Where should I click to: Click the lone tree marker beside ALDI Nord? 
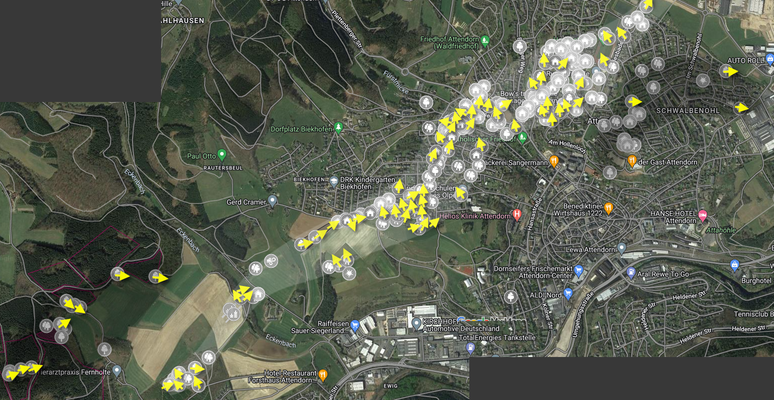tap(511, 297)
